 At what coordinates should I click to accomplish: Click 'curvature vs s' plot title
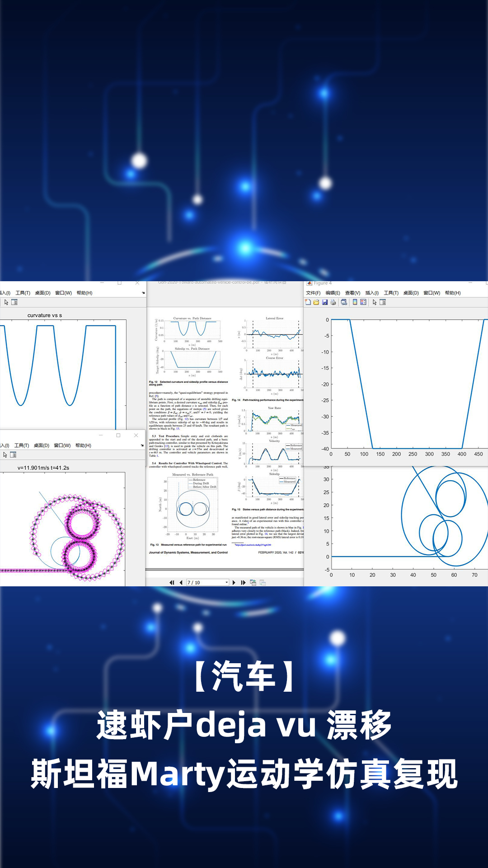click(45, 315)
